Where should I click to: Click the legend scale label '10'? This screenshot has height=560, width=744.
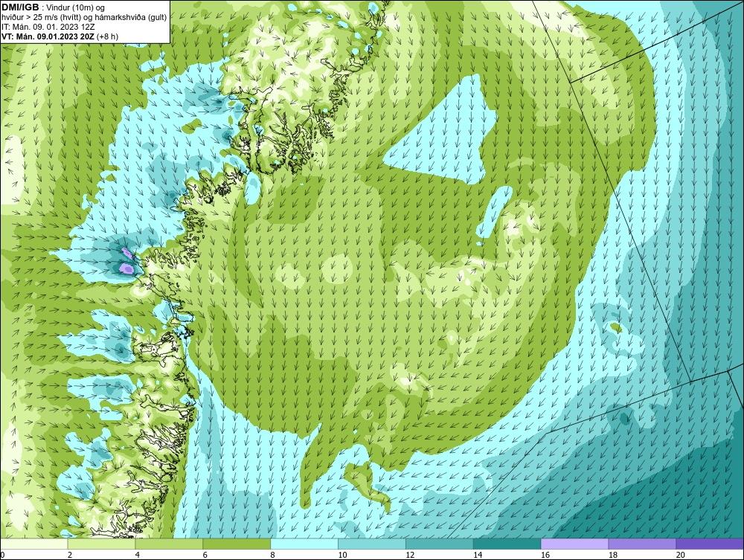coord(342,555)
